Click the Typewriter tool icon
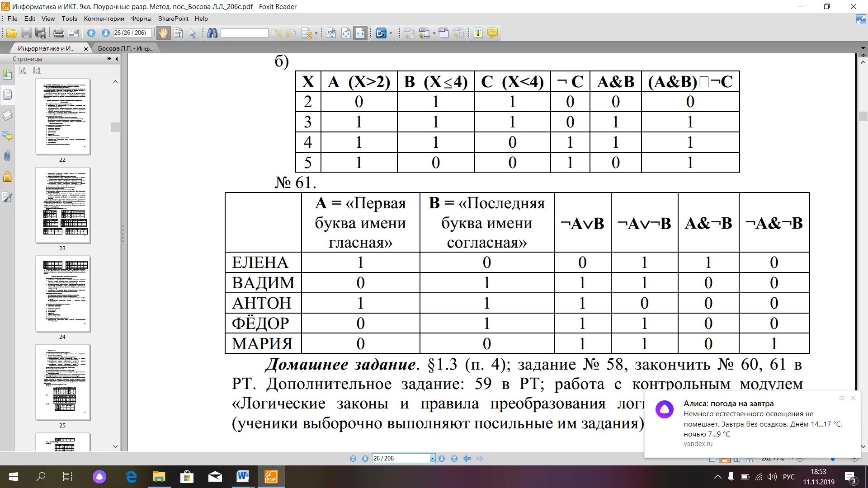This screenshot has height=488, width=868. (478, 33)
